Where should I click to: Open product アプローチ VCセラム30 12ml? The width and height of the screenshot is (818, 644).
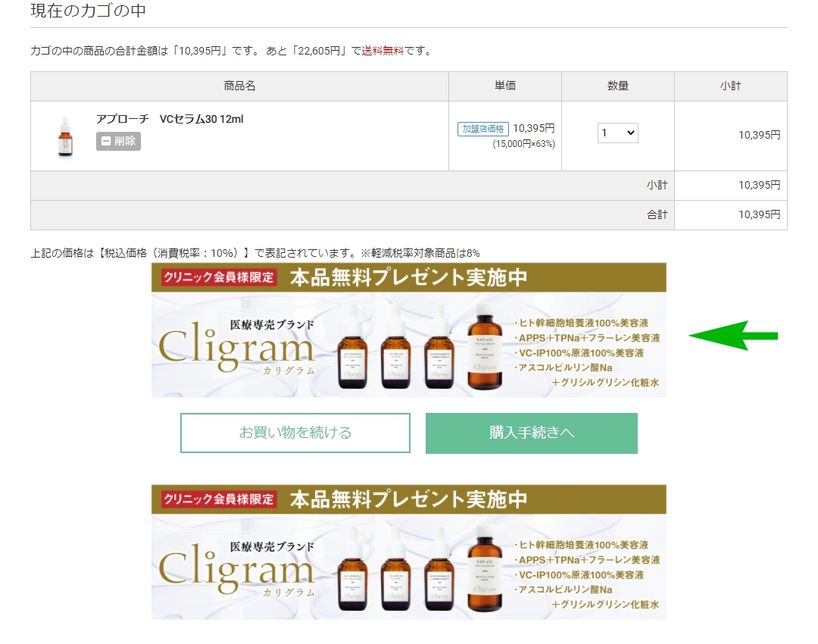pyautogui.click(x=170, y=119)
